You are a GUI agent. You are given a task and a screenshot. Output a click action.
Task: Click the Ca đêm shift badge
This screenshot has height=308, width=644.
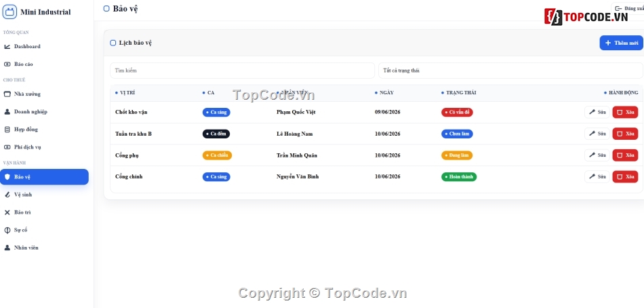click(x=216, y=134)
